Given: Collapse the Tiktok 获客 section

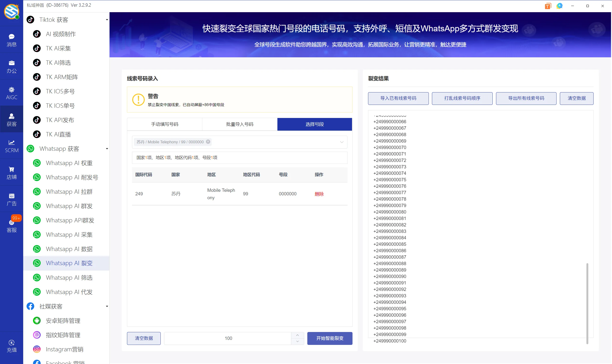Looking at the screenshot, I should [107, 20].
